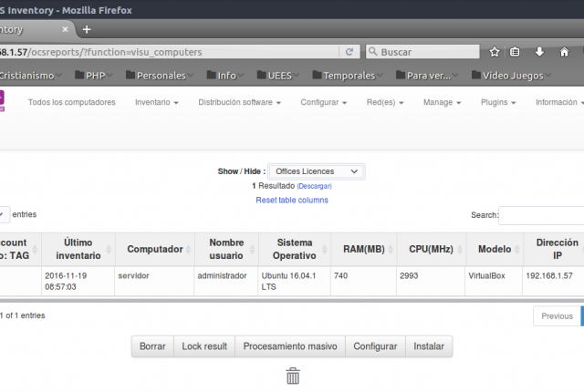Close the current browser tab
This screenshot has width=584, height=392.
(x=65, y=29)
